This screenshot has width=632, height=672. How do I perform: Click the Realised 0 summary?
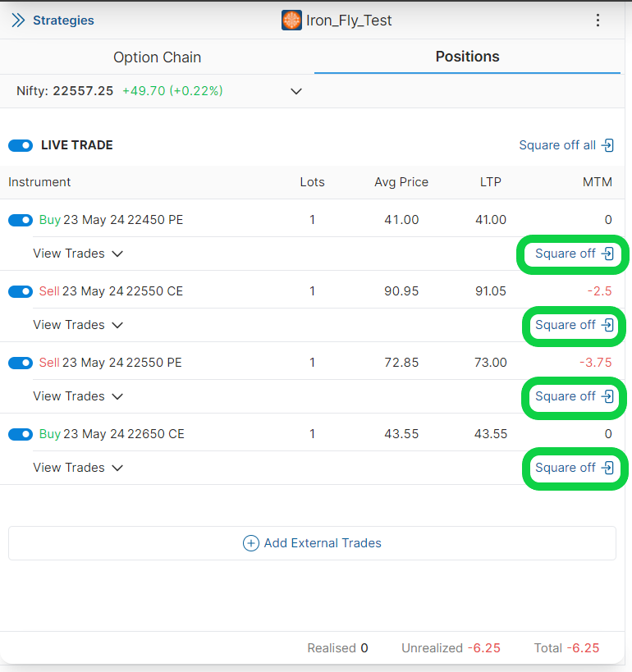click(x=338, y=648)
